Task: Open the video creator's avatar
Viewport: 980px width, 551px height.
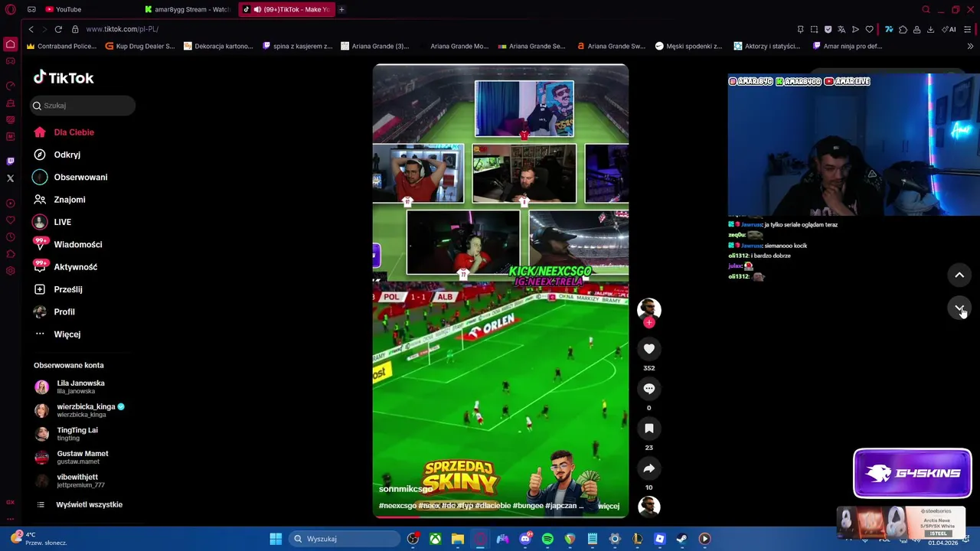Action: (x=649, y=308)
